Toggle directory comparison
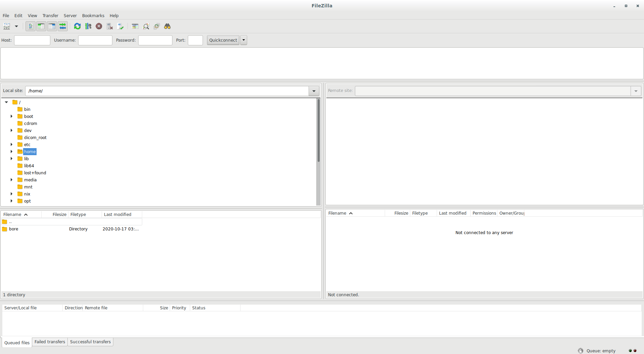This screenshot has width=644, height=354. (146, 26)
